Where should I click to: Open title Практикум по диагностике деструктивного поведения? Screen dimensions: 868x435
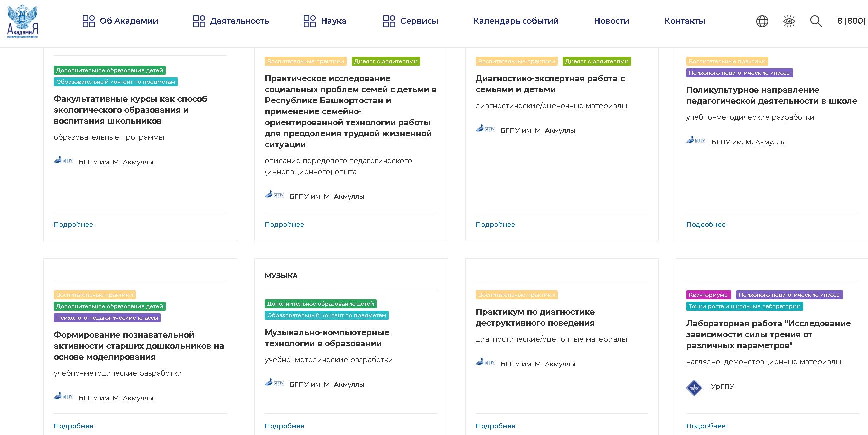click(535, 317)
